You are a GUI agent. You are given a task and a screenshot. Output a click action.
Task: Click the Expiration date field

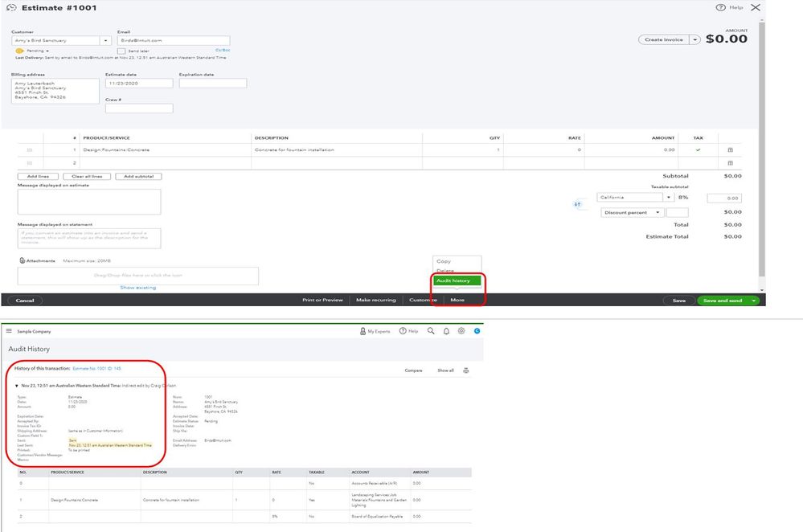(213, 83)
